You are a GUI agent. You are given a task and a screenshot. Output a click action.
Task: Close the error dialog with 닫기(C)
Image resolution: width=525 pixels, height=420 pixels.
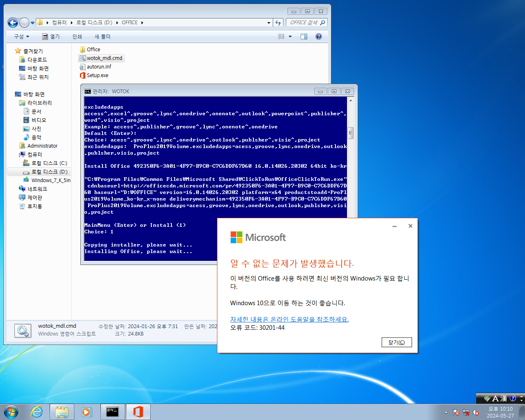[x=397, y=342]
